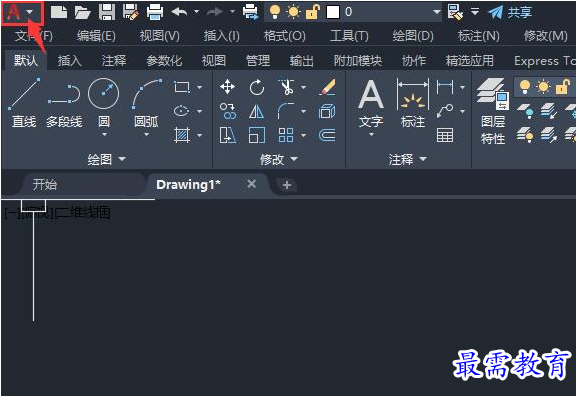Toggle layer on/off lightbulb in top toolbar
Viewport: 577px width, 396px height.
click(x=275, y=12)
